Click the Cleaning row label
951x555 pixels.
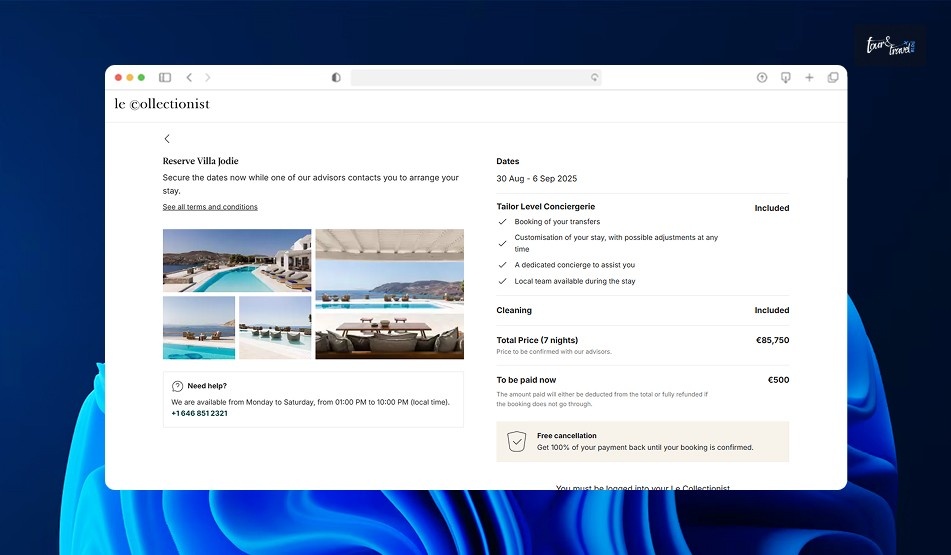click(x=514, y=310)
